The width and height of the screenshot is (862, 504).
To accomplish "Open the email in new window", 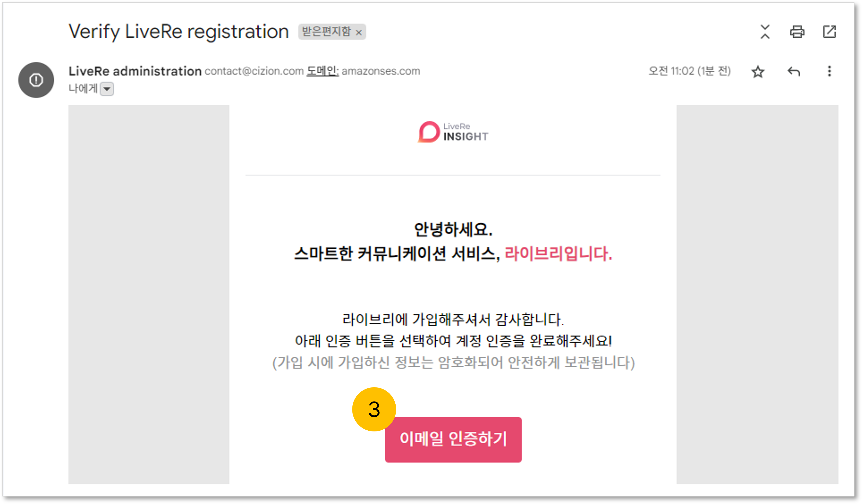I will pyautogui.click(x=829, y=32).
